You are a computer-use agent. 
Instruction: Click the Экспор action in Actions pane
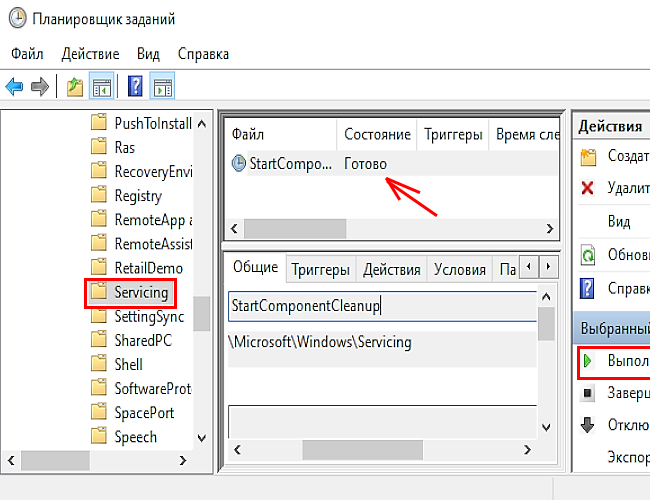pos(628,457)
